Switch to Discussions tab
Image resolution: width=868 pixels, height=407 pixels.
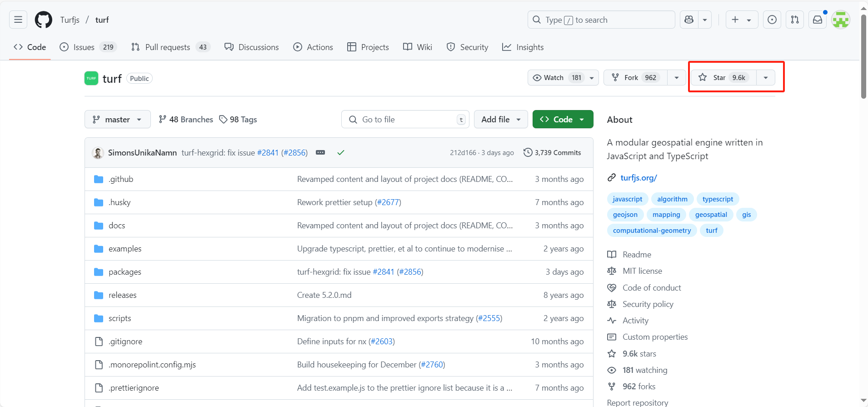(x=252, y=47)
